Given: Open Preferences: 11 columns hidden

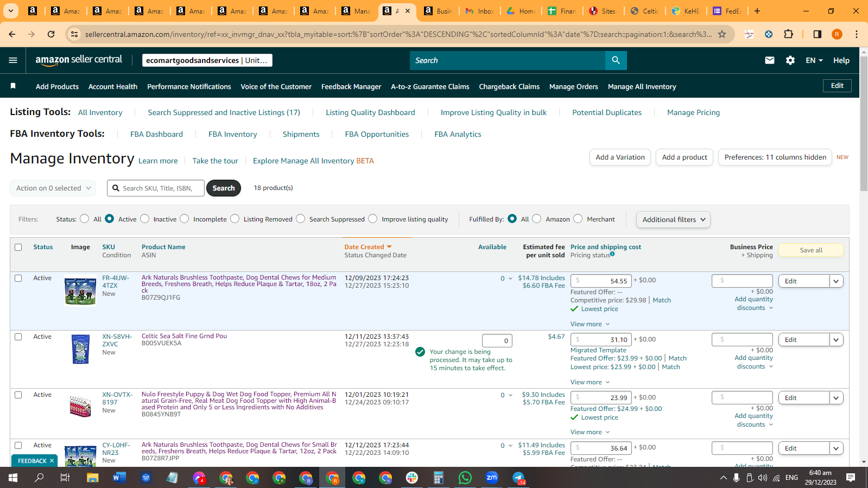Looking at the screenshot, I should pos(775,157).
